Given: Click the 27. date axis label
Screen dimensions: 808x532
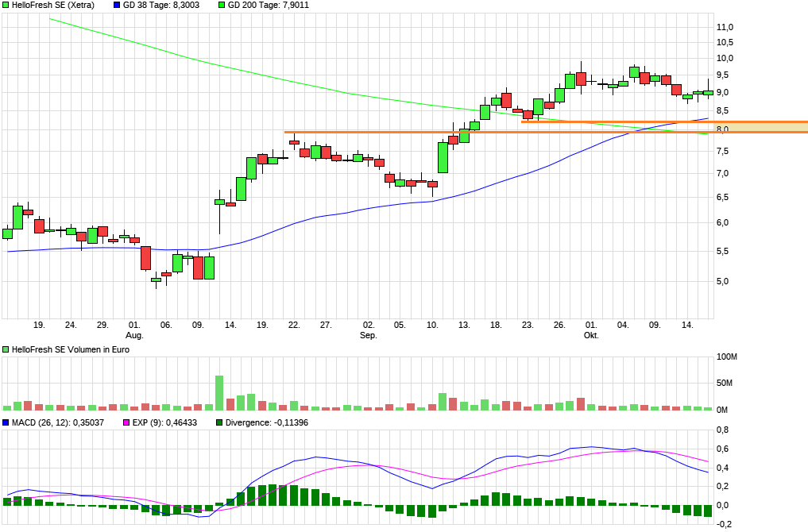Looking at the screenshot, I should (x=326, y=326).
